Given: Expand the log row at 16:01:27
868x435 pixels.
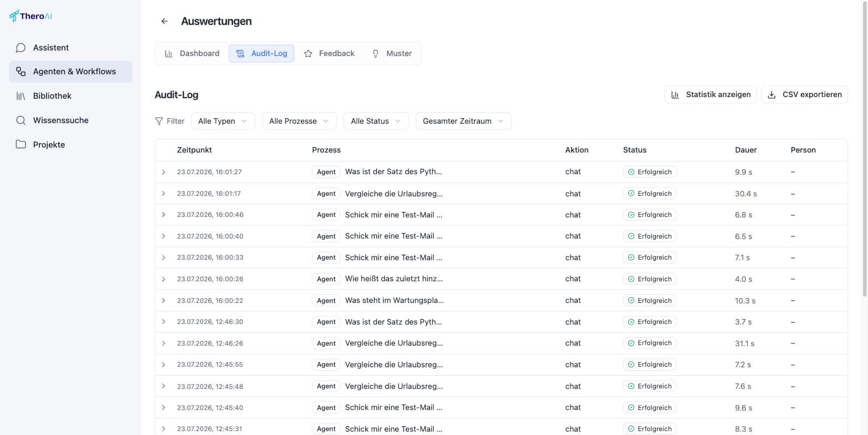Looking at the screenshot, I should pyautogui.click(x=164, y=172).
